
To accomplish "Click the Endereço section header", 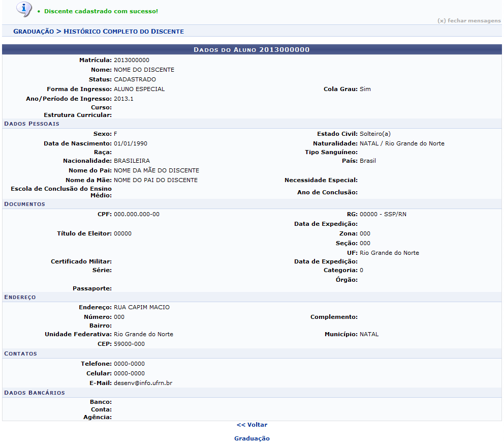I will (x=20, y=297).
